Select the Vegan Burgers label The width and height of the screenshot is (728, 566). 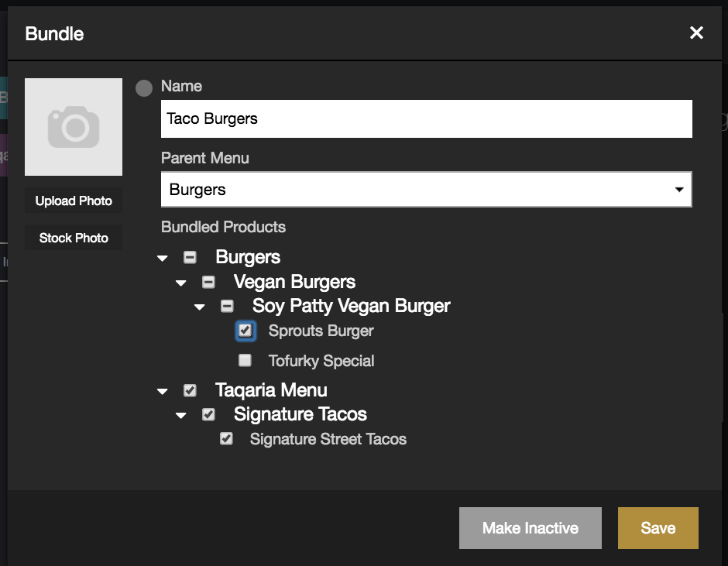(294, 282)
